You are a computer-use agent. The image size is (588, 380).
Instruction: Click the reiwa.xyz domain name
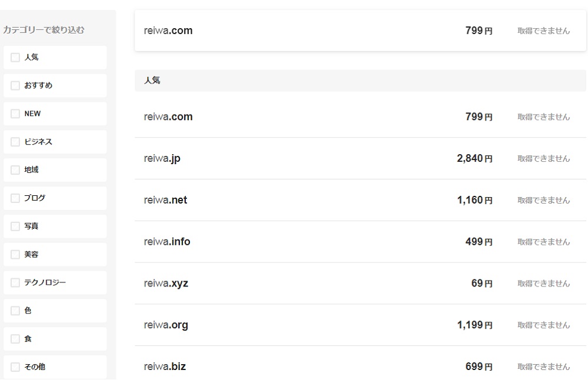pyautogui.click(x=166, y=284)
